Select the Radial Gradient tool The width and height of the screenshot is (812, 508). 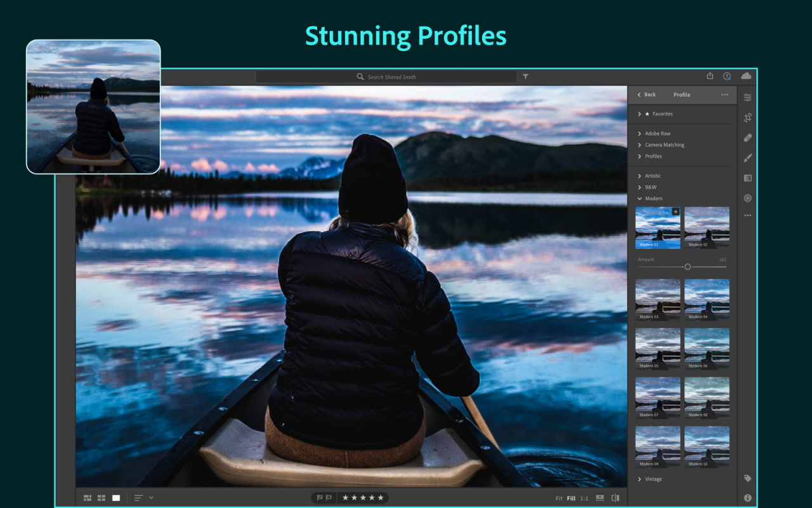pos(747,198)
